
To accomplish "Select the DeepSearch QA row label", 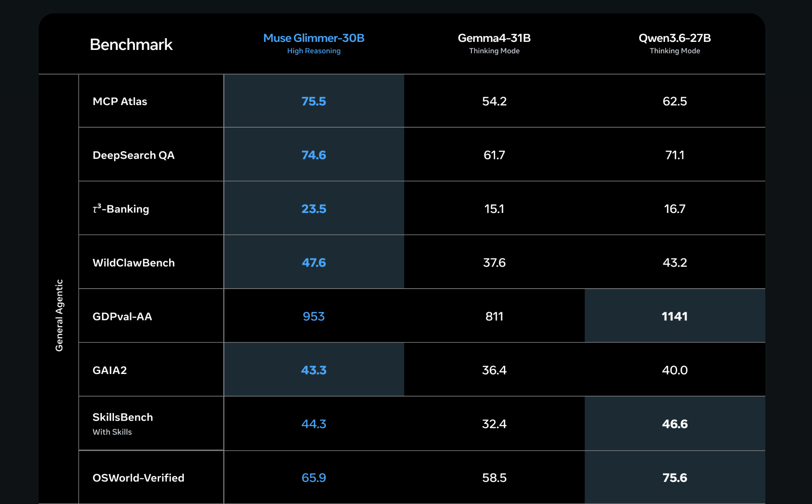I will 133,155.
